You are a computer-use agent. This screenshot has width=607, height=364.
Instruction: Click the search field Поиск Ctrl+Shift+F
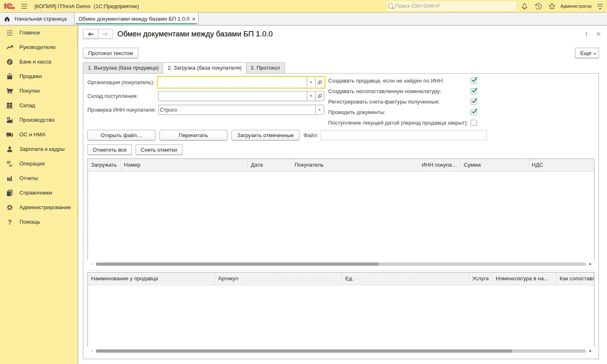tap(451, 6)
